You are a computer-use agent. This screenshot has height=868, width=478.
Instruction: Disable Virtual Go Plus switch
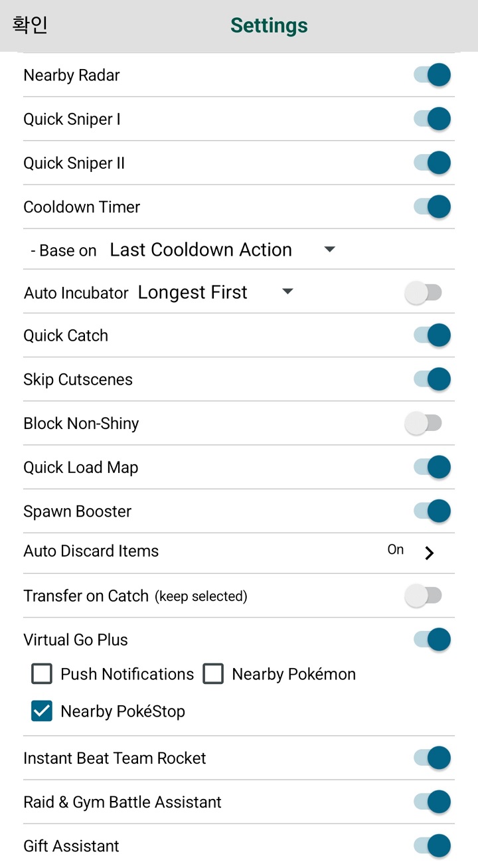(x=432, y=640)
